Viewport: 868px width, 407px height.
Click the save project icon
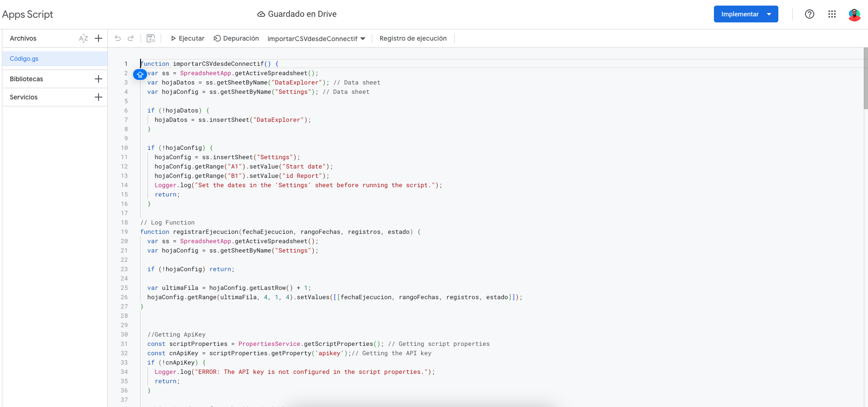[x=151, y=38]
